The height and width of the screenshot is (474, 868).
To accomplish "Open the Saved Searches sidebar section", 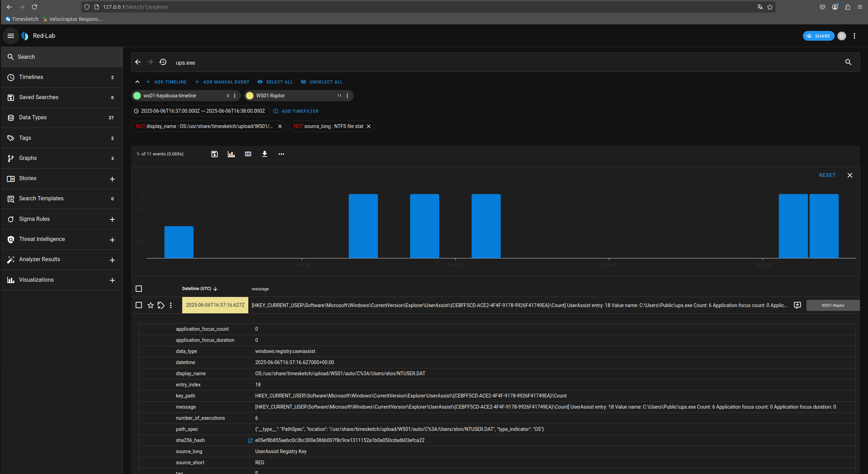I will click(62, 97).
